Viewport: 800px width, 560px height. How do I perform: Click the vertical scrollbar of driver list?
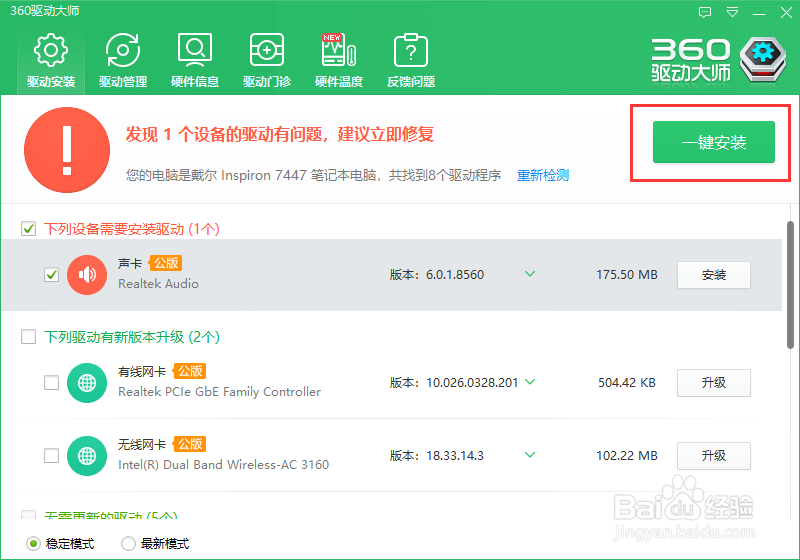click(790, 285)
